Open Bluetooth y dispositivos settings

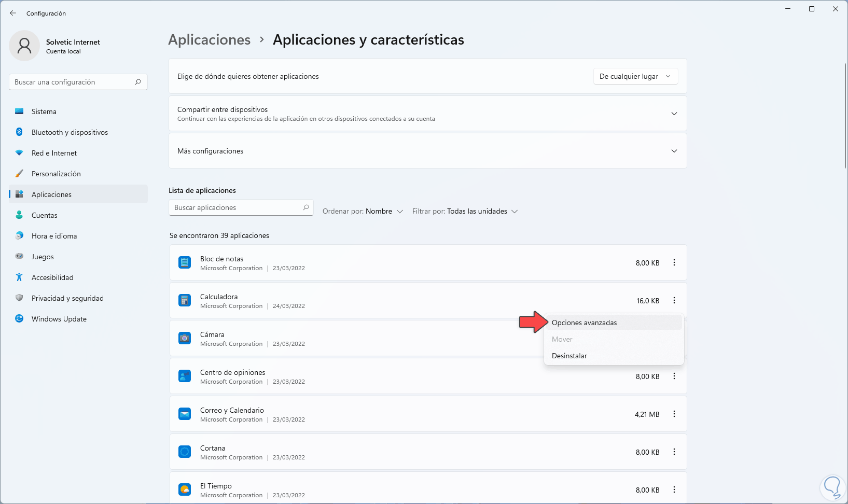pos(69,132)
